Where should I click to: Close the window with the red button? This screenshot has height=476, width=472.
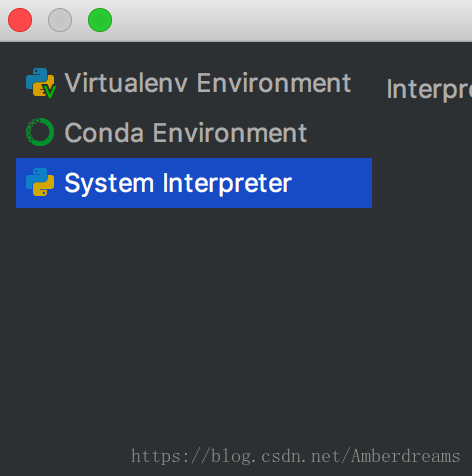tap(20, 20)
